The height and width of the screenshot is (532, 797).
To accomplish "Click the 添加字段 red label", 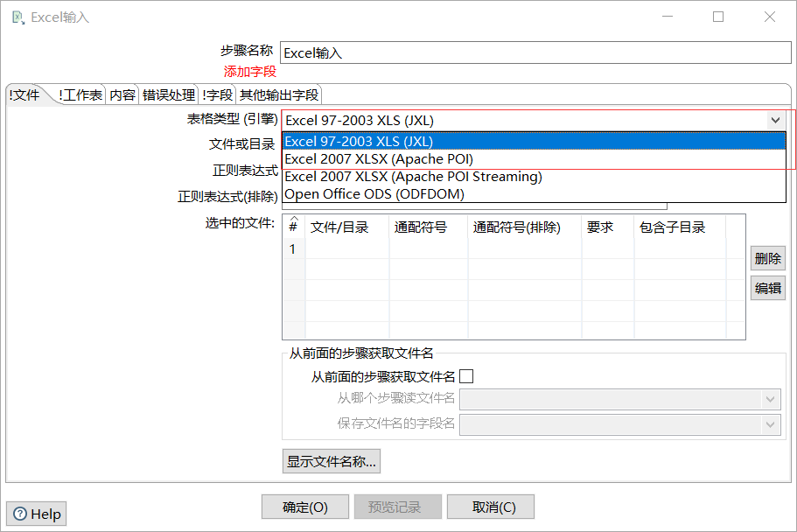I will (249, 72).
